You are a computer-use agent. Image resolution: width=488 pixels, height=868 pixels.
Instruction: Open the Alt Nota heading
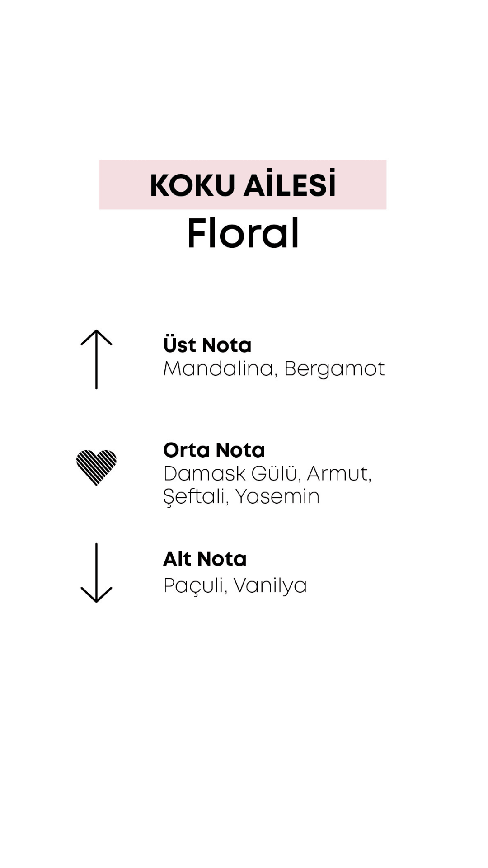(205, 559)
